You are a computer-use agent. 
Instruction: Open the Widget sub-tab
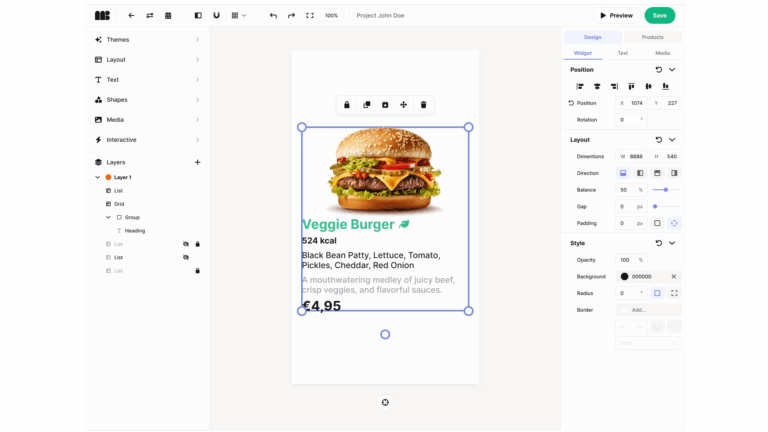(x=583, y=53)
